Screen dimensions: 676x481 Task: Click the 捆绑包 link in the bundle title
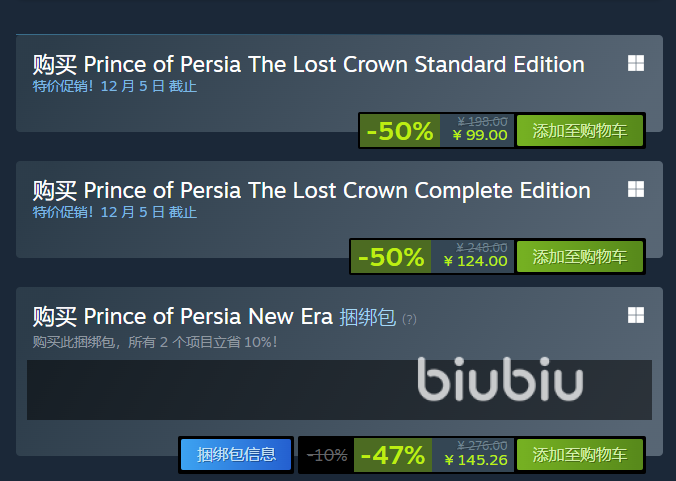coord(368,317)
